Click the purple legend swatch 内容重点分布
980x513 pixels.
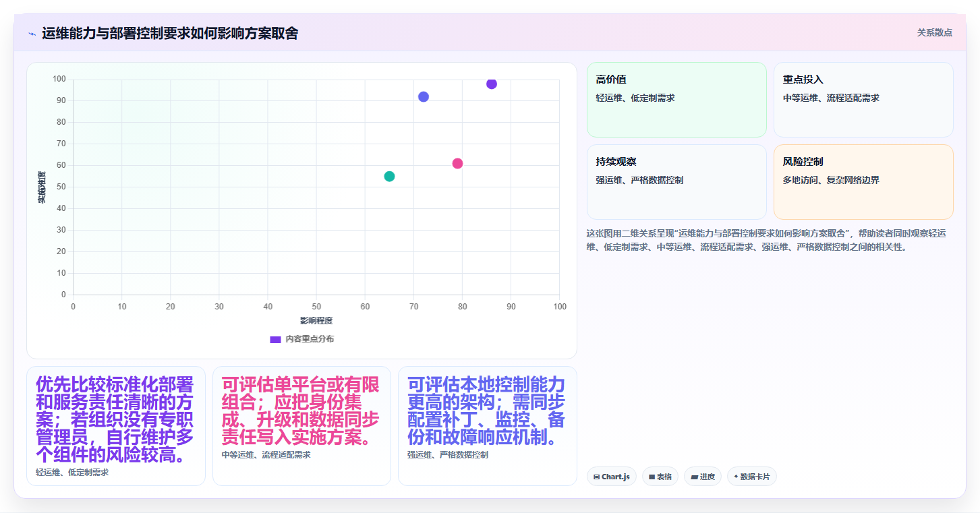275,339
